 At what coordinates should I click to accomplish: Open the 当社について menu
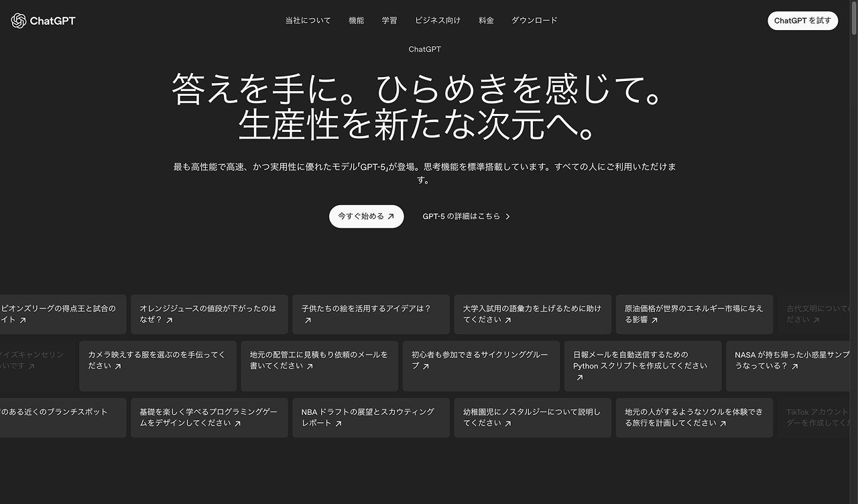(x=308, y=21)
